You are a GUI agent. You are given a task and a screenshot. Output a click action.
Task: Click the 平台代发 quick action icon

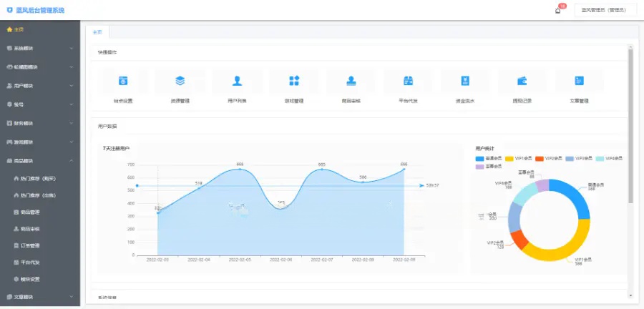[409, 81]
